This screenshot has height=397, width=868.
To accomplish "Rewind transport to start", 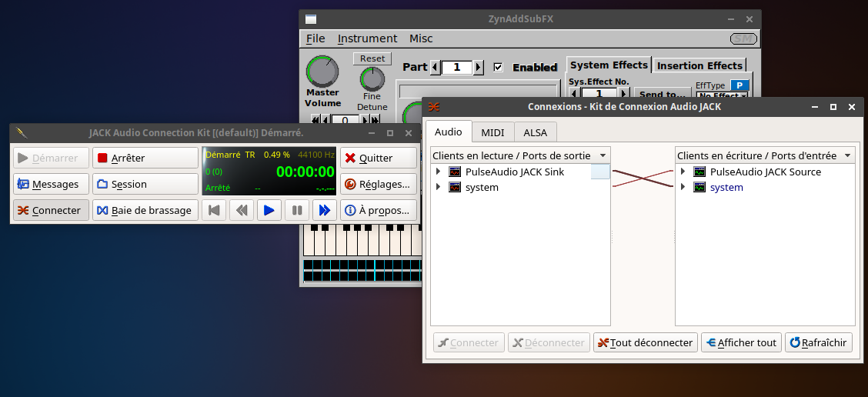I will pyautogui.click(x=214, y=210).
